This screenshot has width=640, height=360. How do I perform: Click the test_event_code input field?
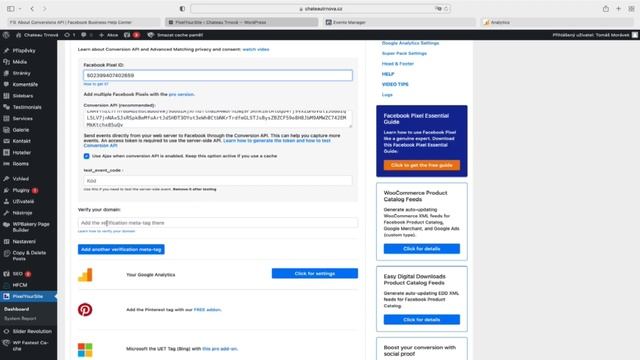[x=218, y=180]
